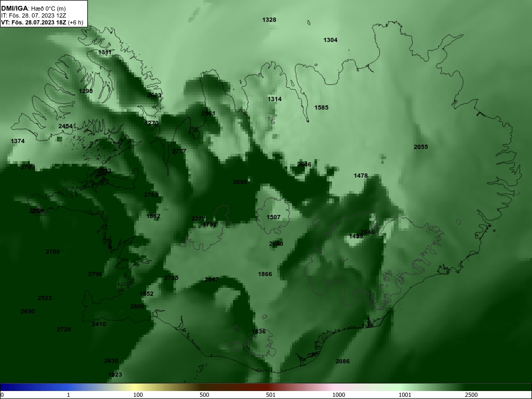Screen dimensions: 532x399
Task: Click the 1585 height value label
Action: pyautogui.click(x=321, y=107)
